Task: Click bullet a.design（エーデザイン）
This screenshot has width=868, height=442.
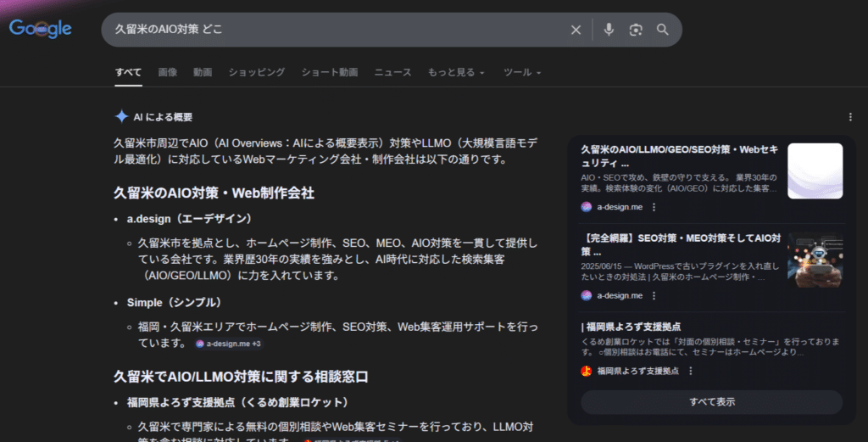Action: coord(191,219)
